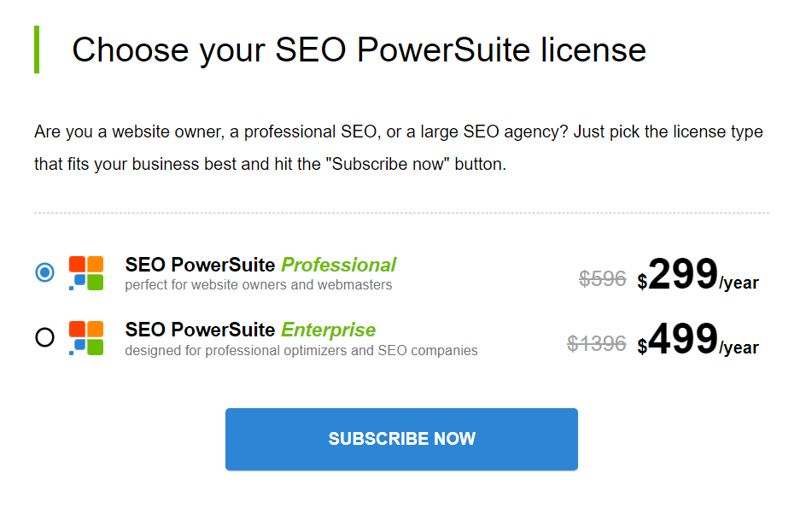The image size is (812, 514).
Task: Select the Professional license radio button
Action: coord(44,272)
